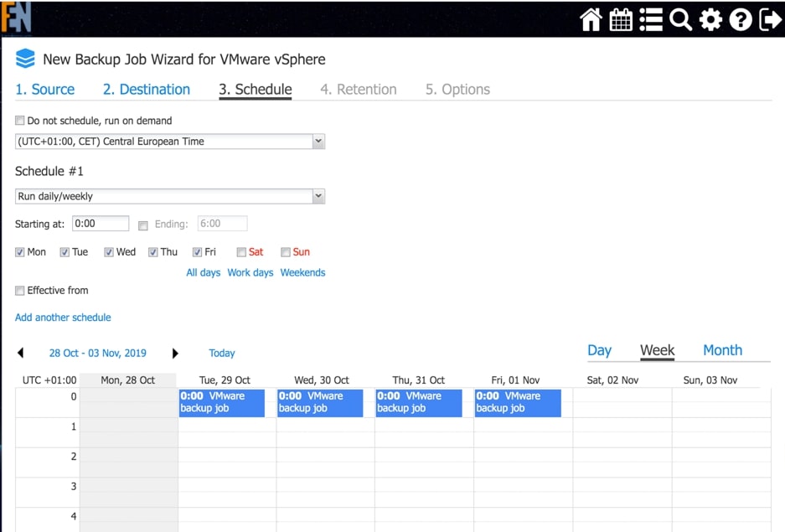Enable 'Do not schedule, run on demand'

click(x=20, y=121)
